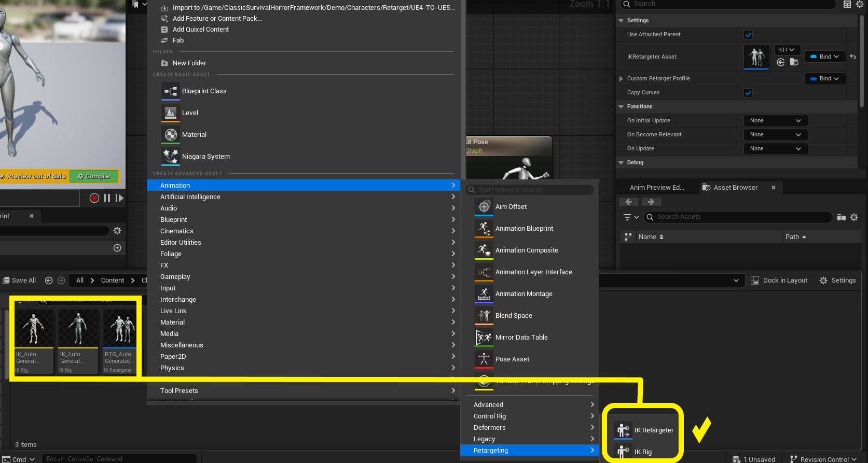Click the Niagara System icon

click(171, 157)
